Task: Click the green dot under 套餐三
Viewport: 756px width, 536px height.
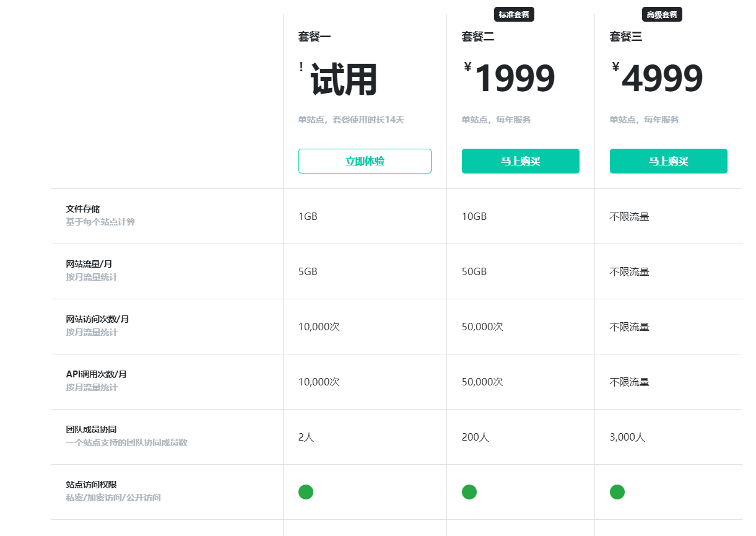Action: [617, 492]
